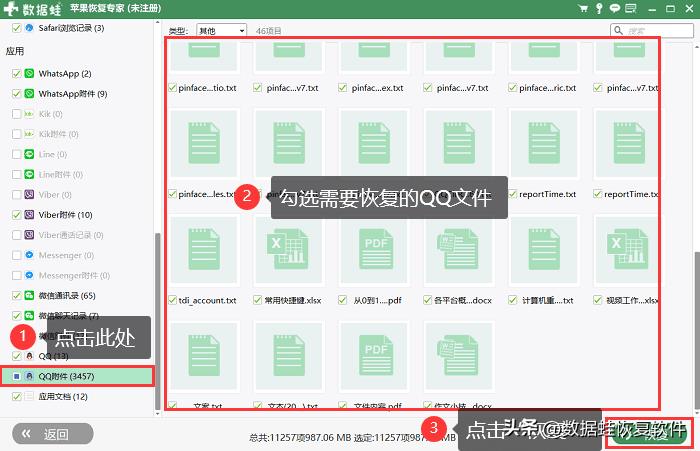Screen dimensions: 700x451
Task: Uncheck the Safari浏览记录 (3) checkbox
Action: coord(17,28)
